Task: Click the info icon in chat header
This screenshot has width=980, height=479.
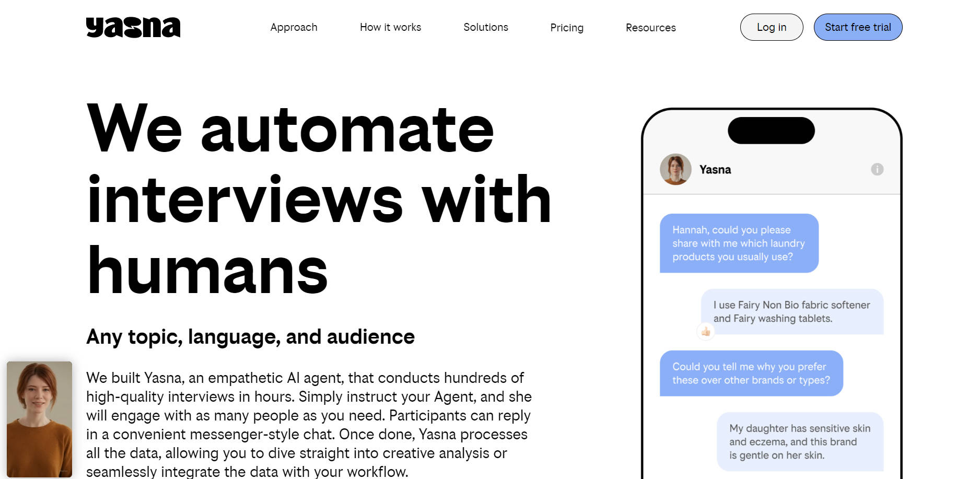Action: coord(877,169)
